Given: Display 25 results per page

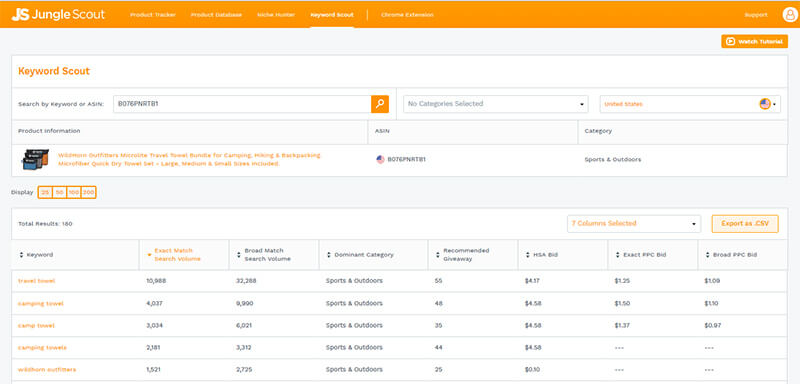Looking at the screenshot, I should 45,192.
